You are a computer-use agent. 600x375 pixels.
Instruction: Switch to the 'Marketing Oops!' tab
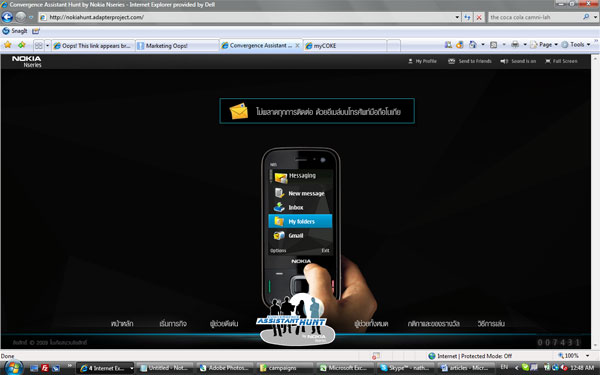click(177, 46)
